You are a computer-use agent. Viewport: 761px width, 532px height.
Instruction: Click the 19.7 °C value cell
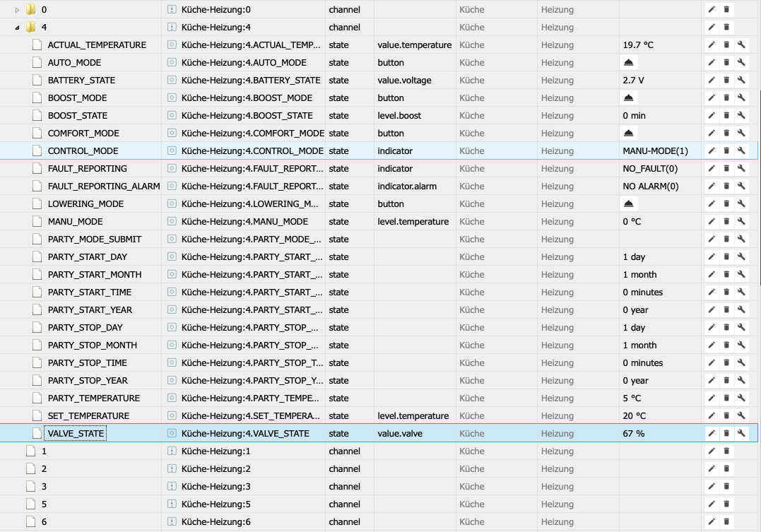(638, 45)
